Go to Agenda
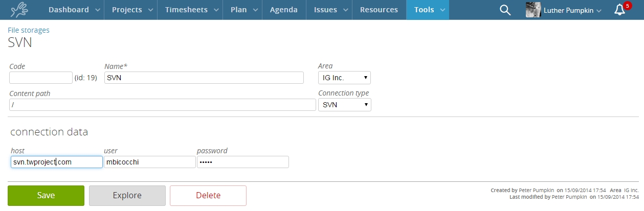Image resolution: width=644 pixels, height=211 pixels. (284, 10)
